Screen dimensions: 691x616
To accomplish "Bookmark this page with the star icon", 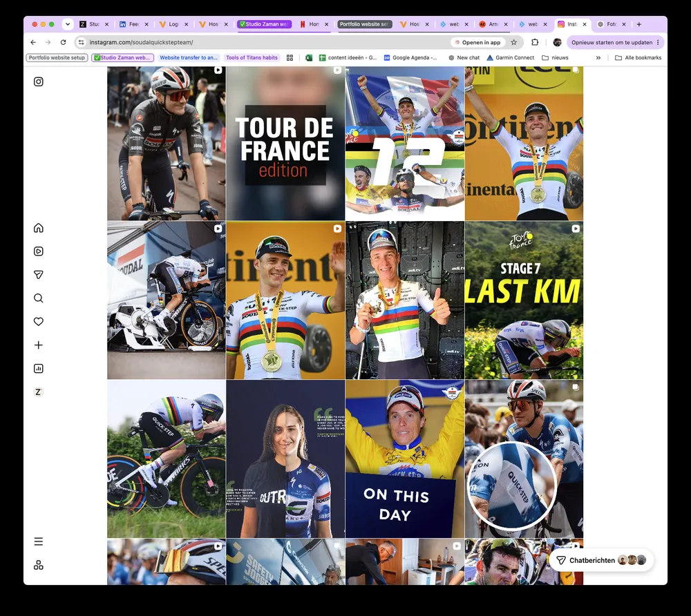I will (x=513, y=42).
